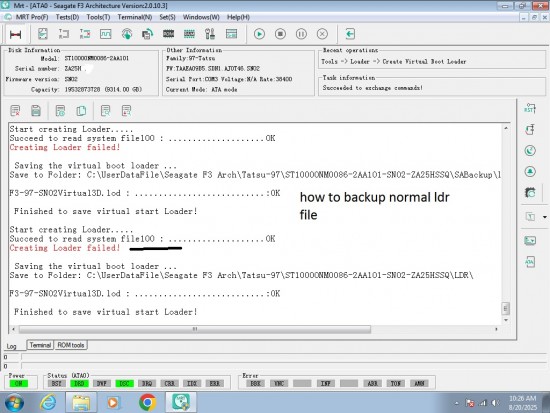Click the Pause button in the toolbar
This screenshot has width=550, height=413.
pos(301,34)
